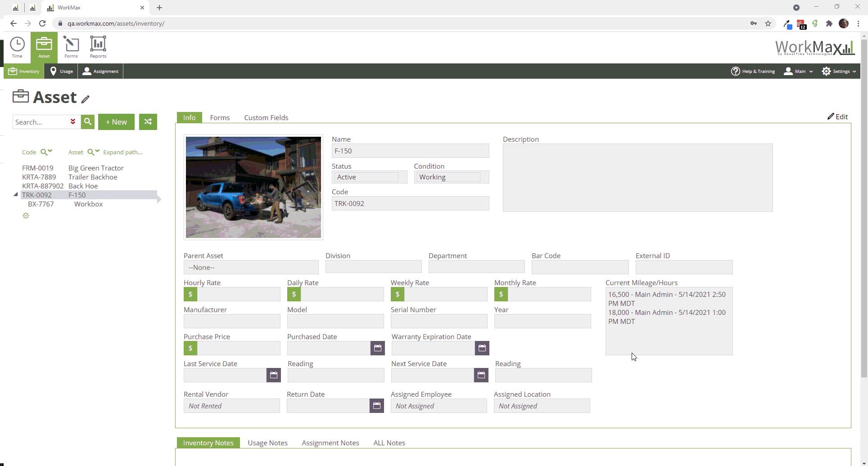Go to the Assignment section

point(101,71)
